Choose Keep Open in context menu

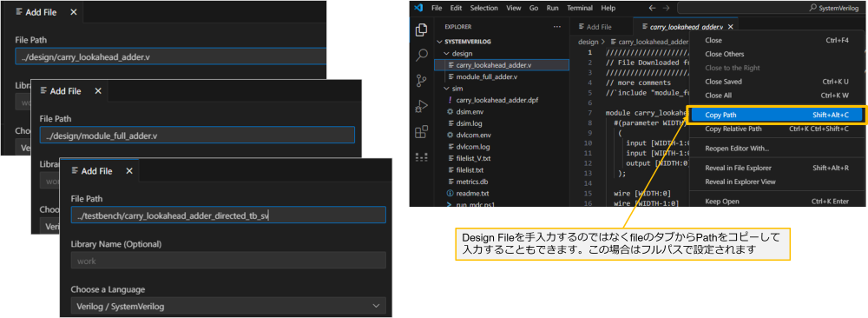click(776, 201)
